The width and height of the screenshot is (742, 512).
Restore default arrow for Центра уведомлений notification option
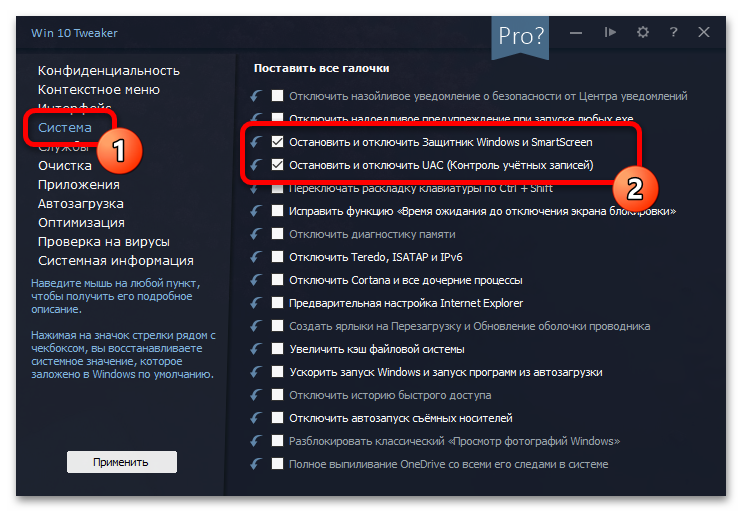pyautogui.click(x=256, y=96)
